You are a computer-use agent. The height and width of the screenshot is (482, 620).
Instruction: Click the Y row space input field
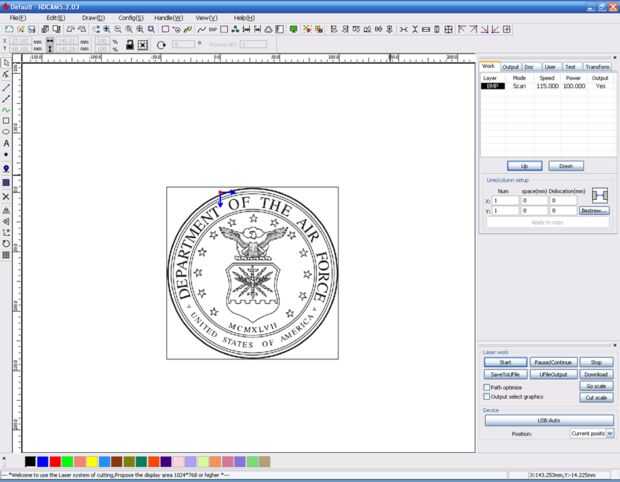pos(534,211)
